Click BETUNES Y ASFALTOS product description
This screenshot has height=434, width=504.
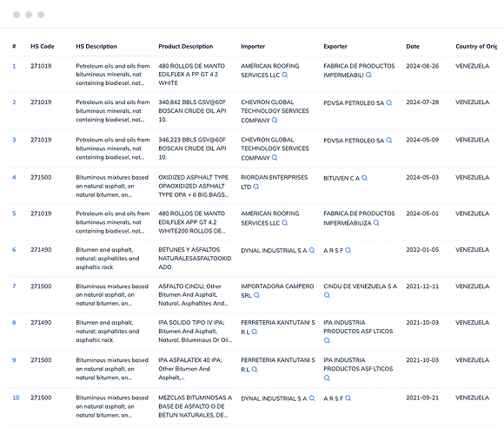coord(195,258)
